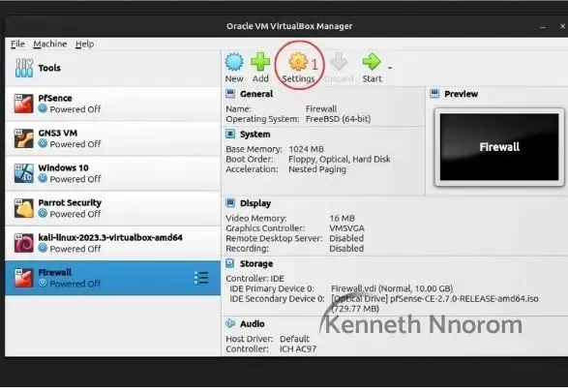
Task: Open the Machine menu
Action: [50, 44]
